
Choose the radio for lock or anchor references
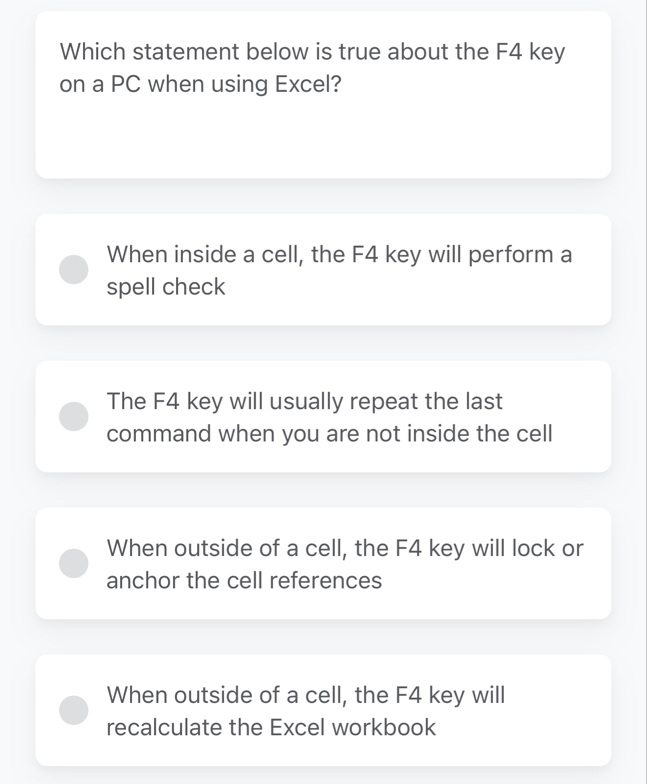pos(74,563)
